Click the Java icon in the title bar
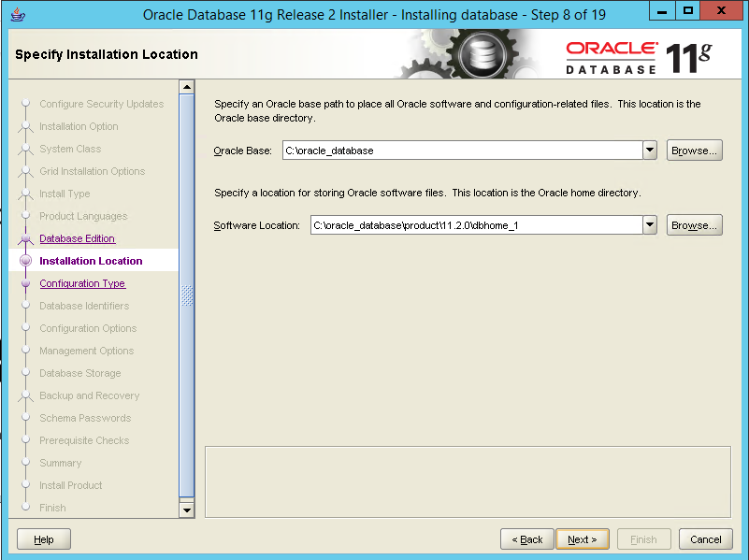Screen dimensions: 749x560 coord(18,14)
